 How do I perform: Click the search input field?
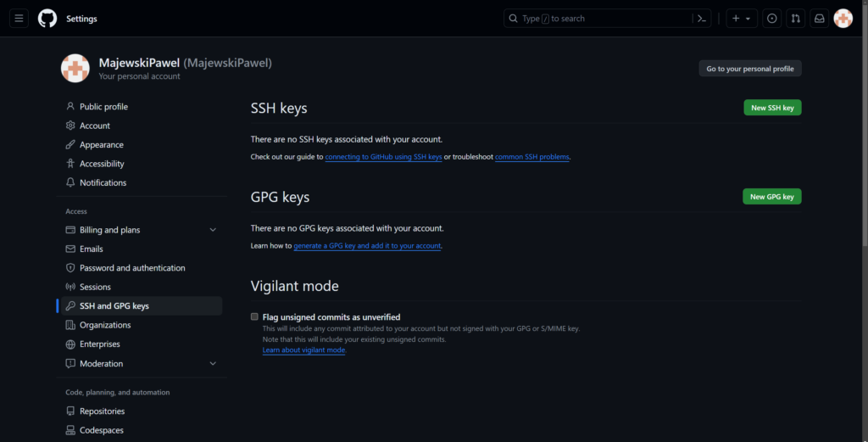click(598, 19)
